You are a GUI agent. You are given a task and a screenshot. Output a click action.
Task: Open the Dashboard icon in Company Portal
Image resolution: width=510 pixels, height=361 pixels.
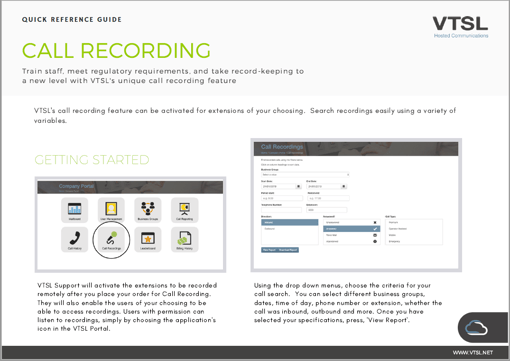[74, 210]
